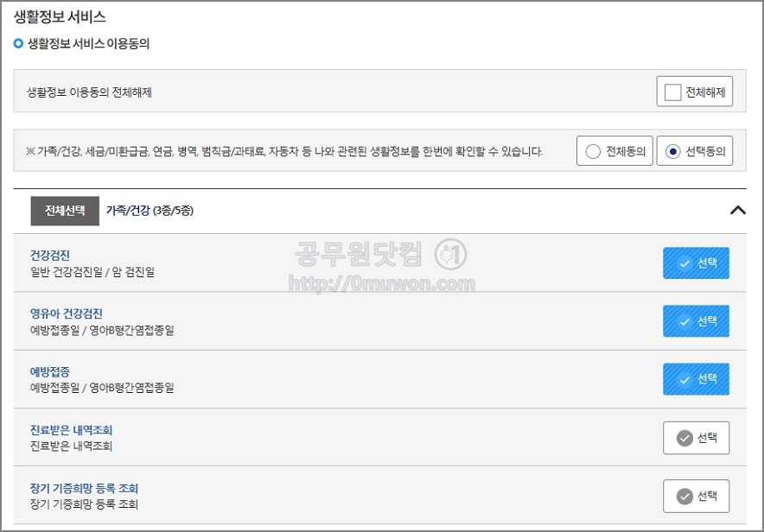764x532 pixels.
Task: Toggle 선택 for 영유아 건강검진 row
Action: tap(696, 320)
